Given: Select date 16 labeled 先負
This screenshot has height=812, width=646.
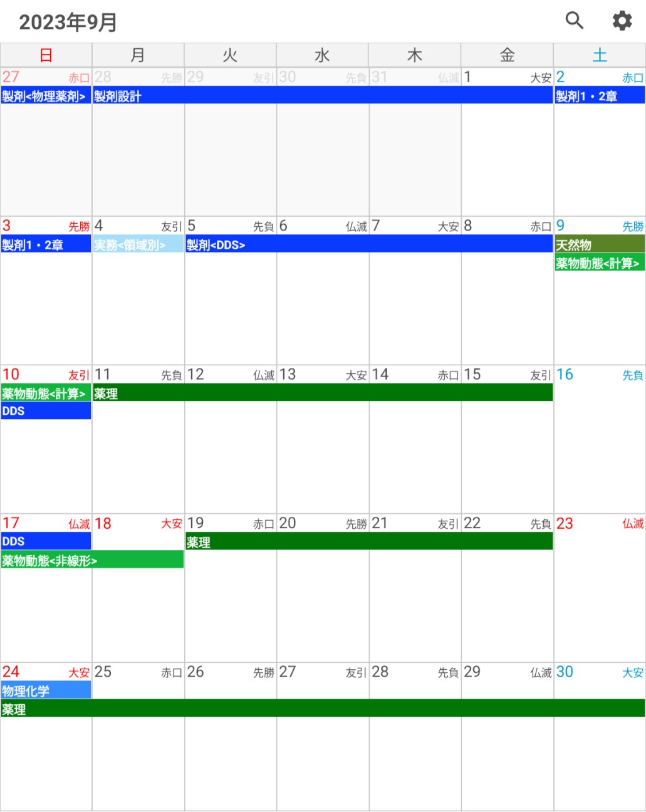Looking at the screenshot, I should pos(600,439).
